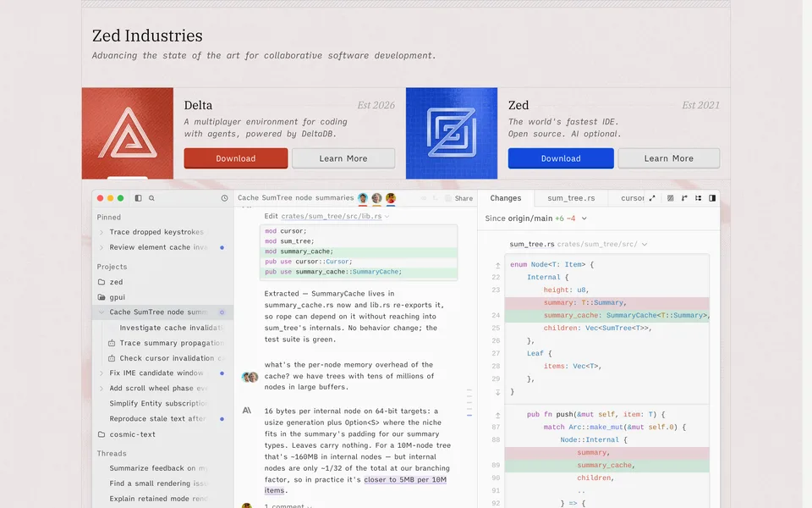Viewport: 812px width, 508px height.
Task: Open the sidebar search magnifier icon
Action: (151, 198)
